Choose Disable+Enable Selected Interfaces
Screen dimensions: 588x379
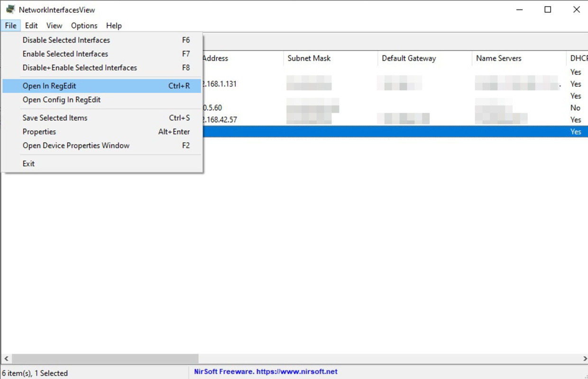pyautogui.click(x=102, y=68)
